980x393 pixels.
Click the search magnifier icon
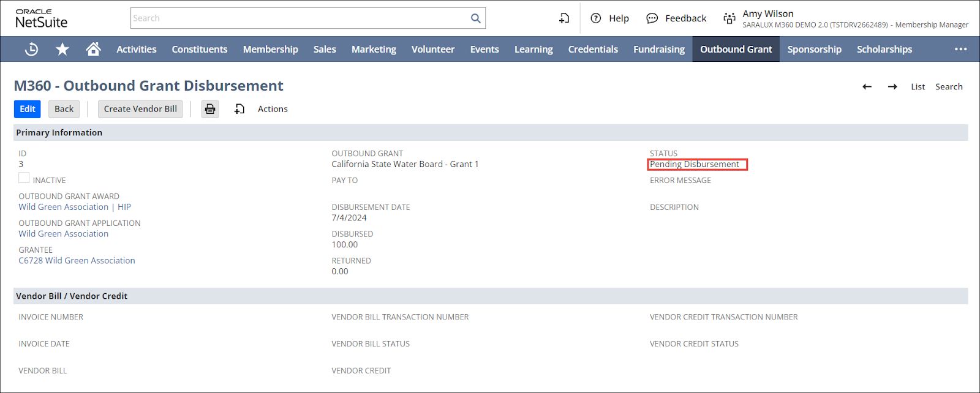pos(475,18)
